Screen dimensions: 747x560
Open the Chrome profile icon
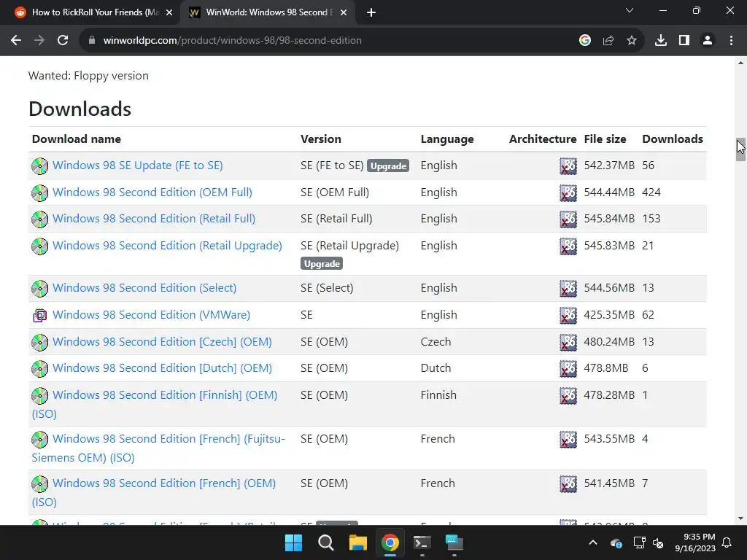click(708, 41)
